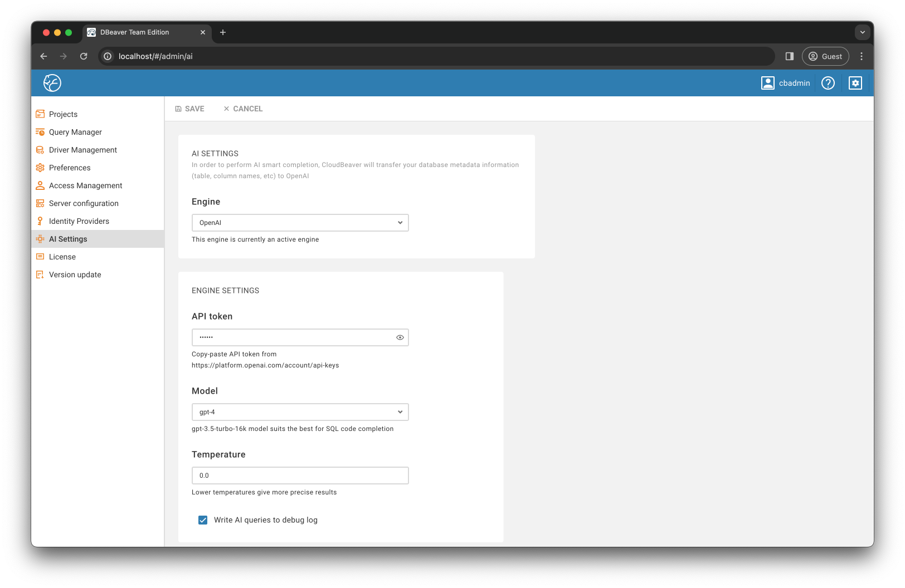Screen dimensions: 905x588
Task: Click the cbadmin user name
Action: point(795,83)
